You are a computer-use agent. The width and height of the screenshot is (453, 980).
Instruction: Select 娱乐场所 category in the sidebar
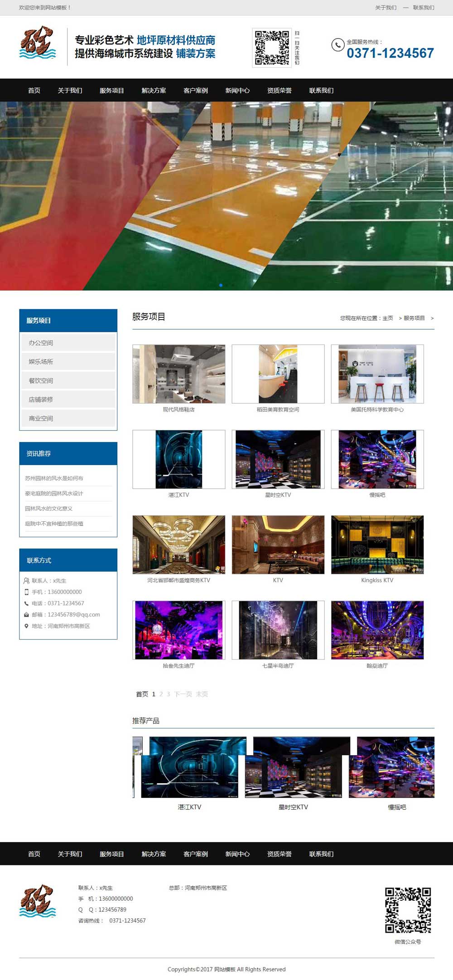click(x=68, y=362)
